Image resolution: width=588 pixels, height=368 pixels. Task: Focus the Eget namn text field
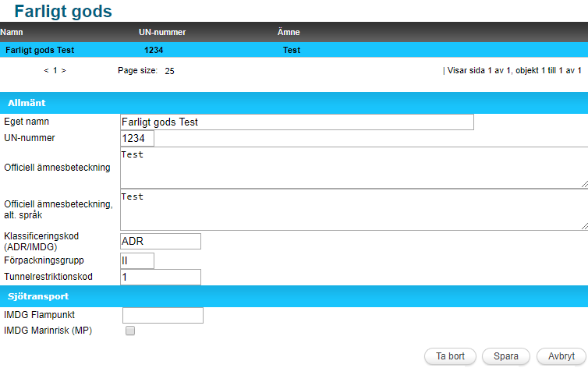(296, 122)
